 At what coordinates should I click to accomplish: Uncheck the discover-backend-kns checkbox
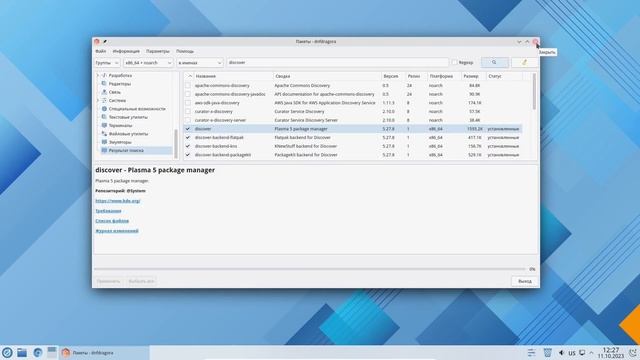coord(188,146)
